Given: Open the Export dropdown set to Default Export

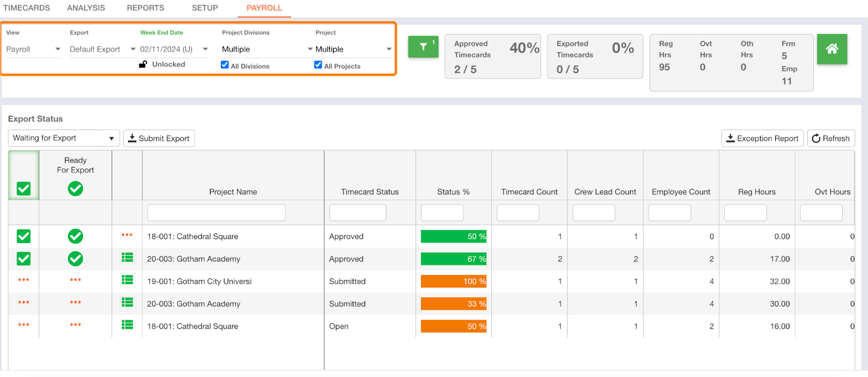Looking at the screenshot, I should pyautogui.click(x=103, y=49).
